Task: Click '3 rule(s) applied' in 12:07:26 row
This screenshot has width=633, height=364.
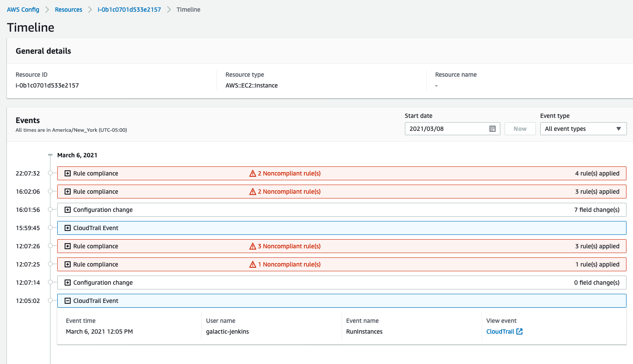Action: [597, 246]
